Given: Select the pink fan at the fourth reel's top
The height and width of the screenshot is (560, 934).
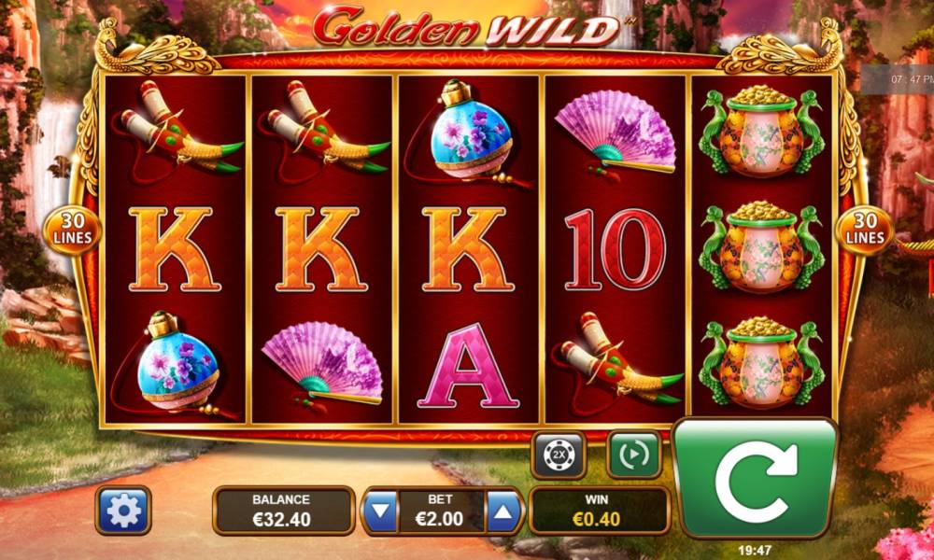Looking at the screenshot, I should pos(615,133).
